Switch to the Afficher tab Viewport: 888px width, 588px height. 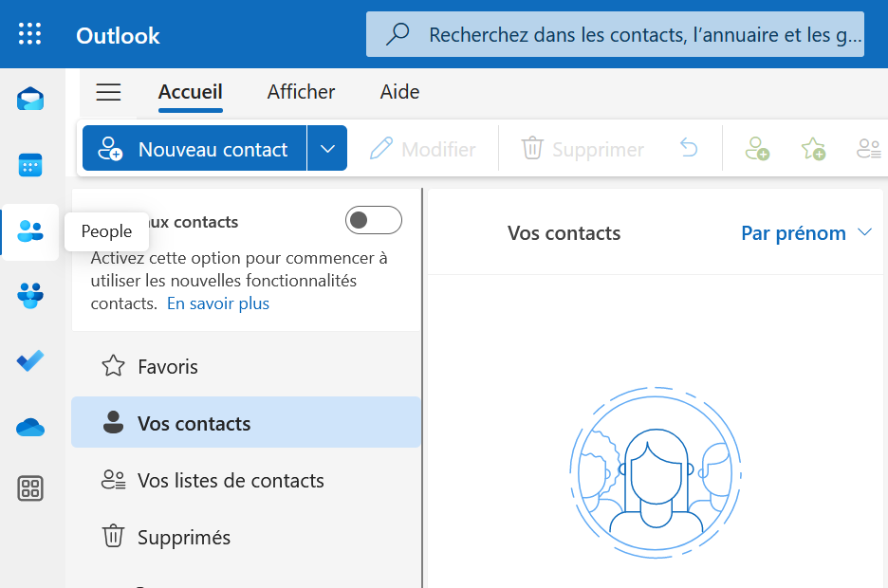(301, 92)
